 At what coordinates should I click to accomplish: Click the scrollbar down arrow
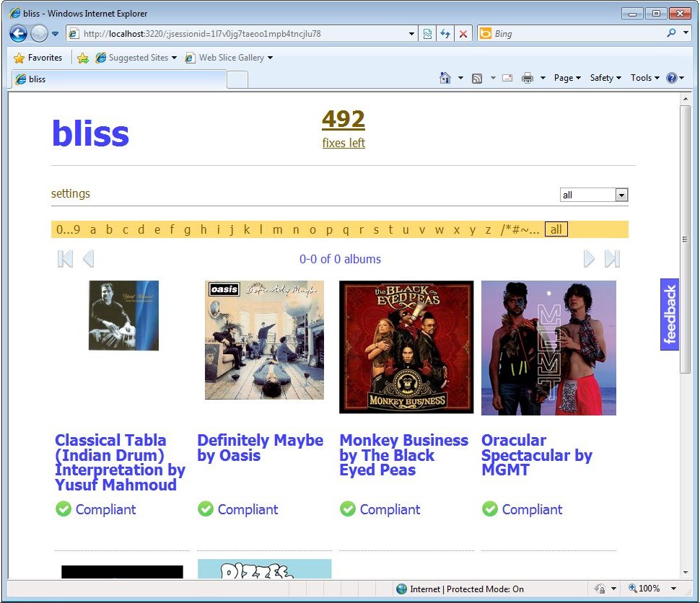tap(686, 573)
